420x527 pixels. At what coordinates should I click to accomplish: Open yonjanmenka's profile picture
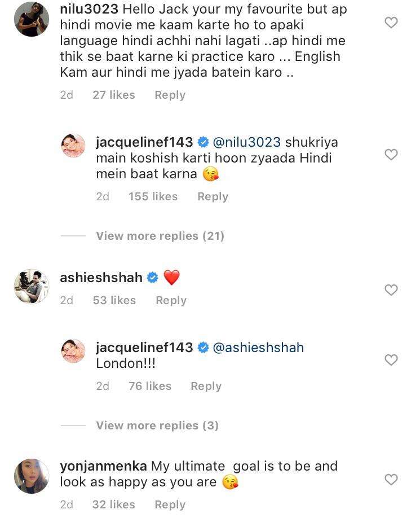(31, 476)
